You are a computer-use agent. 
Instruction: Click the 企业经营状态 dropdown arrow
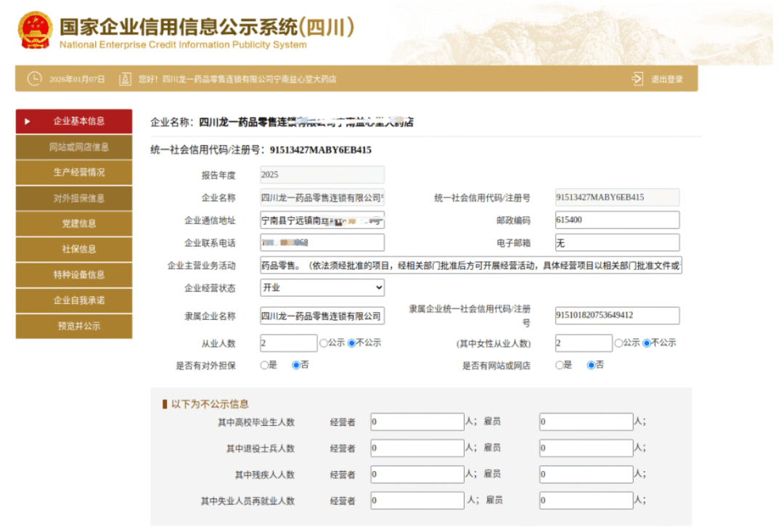click(380, 287)
